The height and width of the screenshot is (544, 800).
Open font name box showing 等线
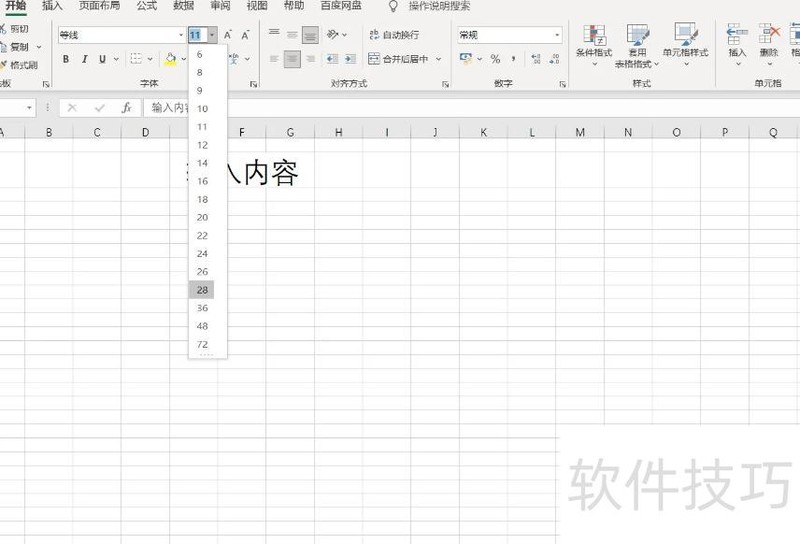pos(121,35)
